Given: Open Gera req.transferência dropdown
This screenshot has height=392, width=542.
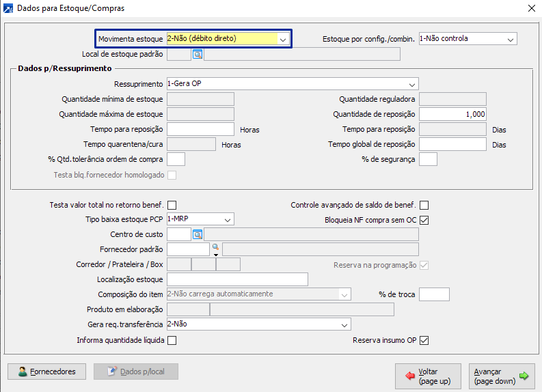Looking at the screenshot, I should point(345,324).
